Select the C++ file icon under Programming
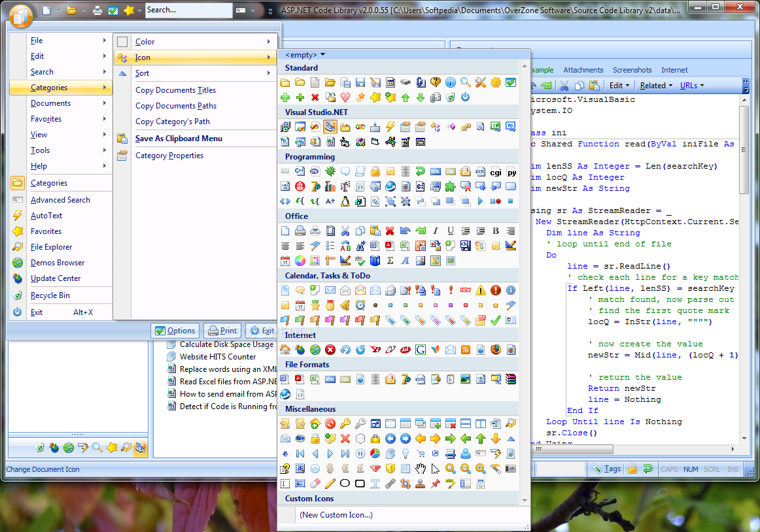760x532 pixels. pos(300,171)
